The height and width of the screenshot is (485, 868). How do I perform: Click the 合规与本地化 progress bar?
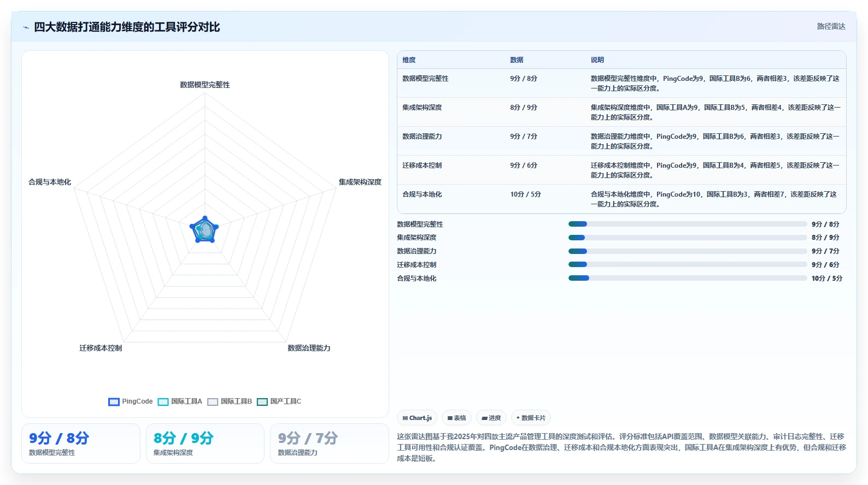(688, 278)
